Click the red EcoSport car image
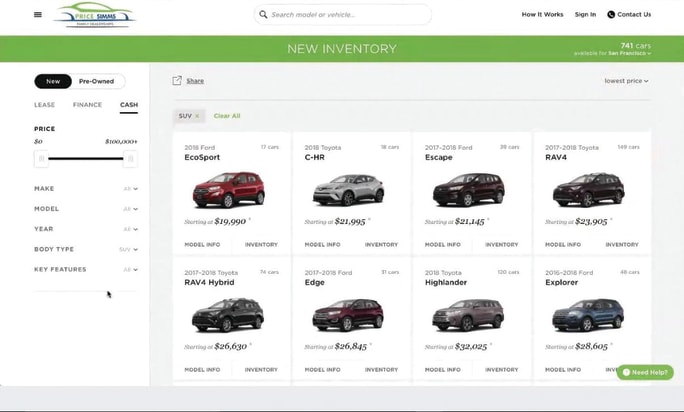Screen dimensions: 684x412 tap(231, 190)
